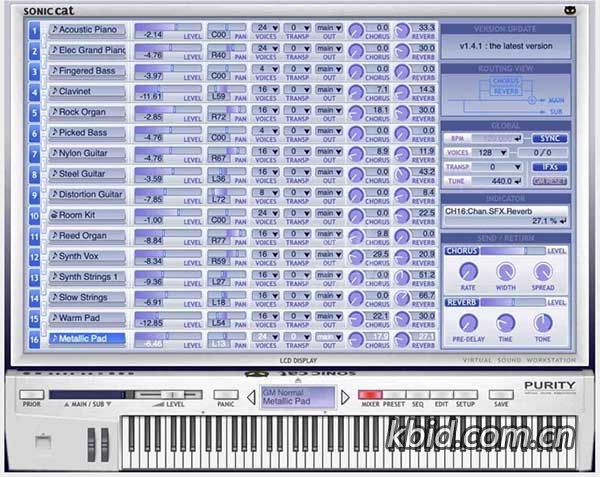Go to next preset with right arrow
The height and width of the screenshot is (477, 600).
(x=345, y=397)
